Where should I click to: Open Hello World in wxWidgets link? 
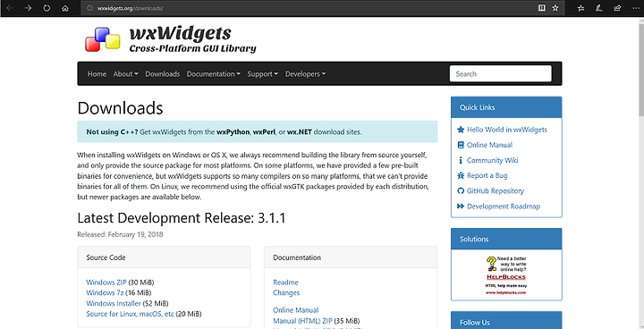point(507,130)
